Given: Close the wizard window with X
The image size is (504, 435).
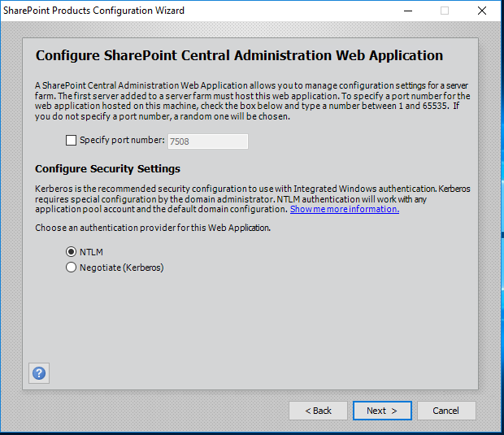Looking at the screenshot, I should tap(482, 11).
